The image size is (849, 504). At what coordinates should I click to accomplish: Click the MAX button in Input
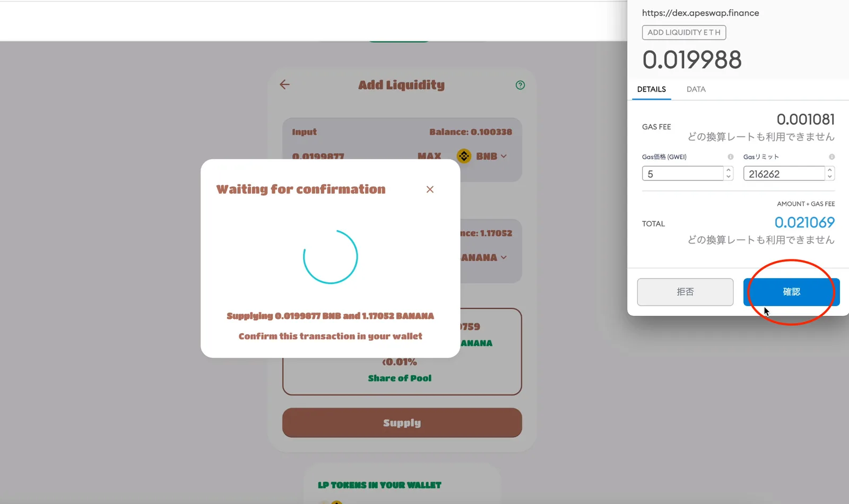point(429,156)
